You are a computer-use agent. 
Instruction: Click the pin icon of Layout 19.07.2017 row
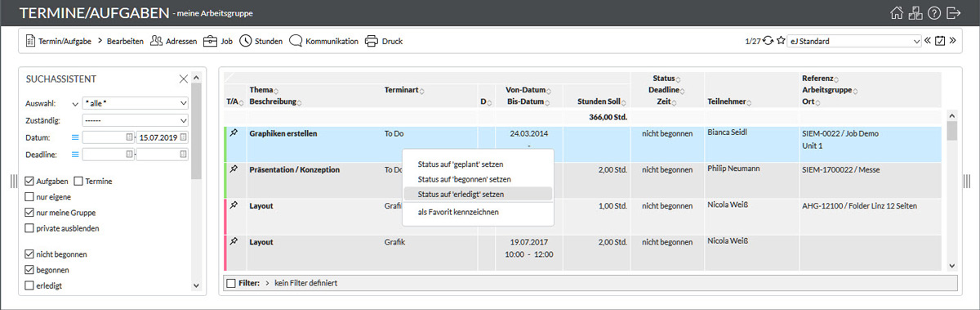coord(234,241)
